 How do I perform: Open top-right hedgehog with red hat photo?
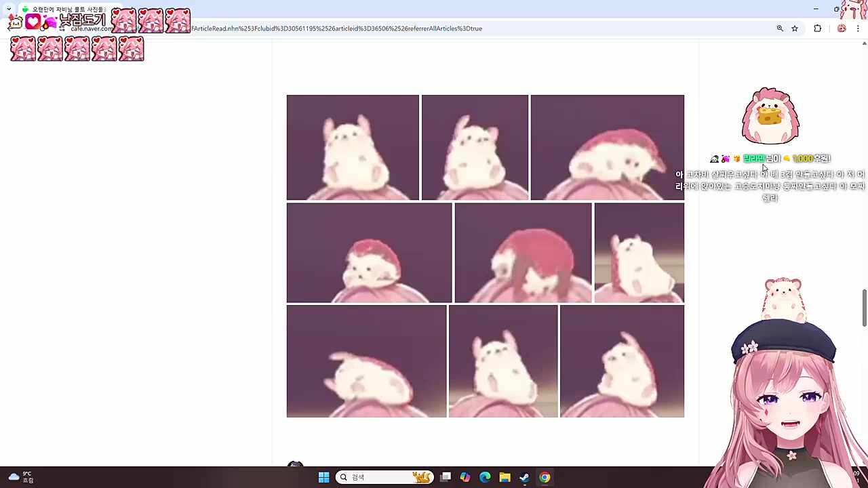[x=608, y=148]
